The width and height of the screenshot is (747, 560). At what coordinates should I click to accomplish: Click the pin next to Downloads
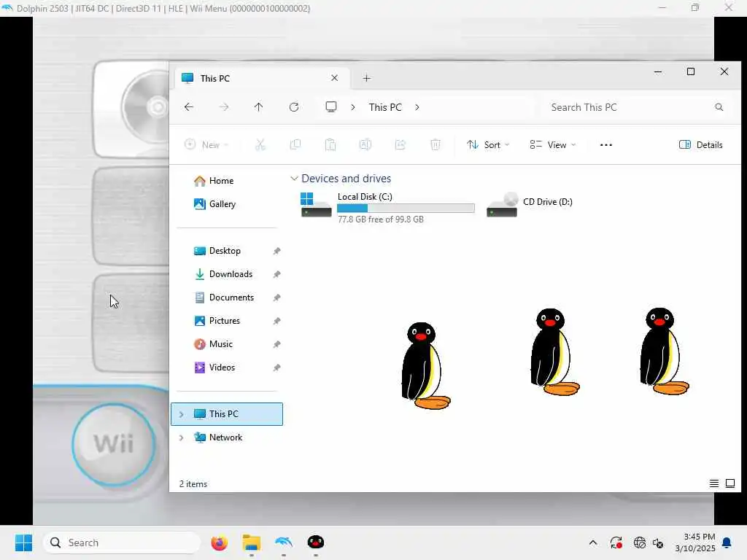click(x=276, y=274)
